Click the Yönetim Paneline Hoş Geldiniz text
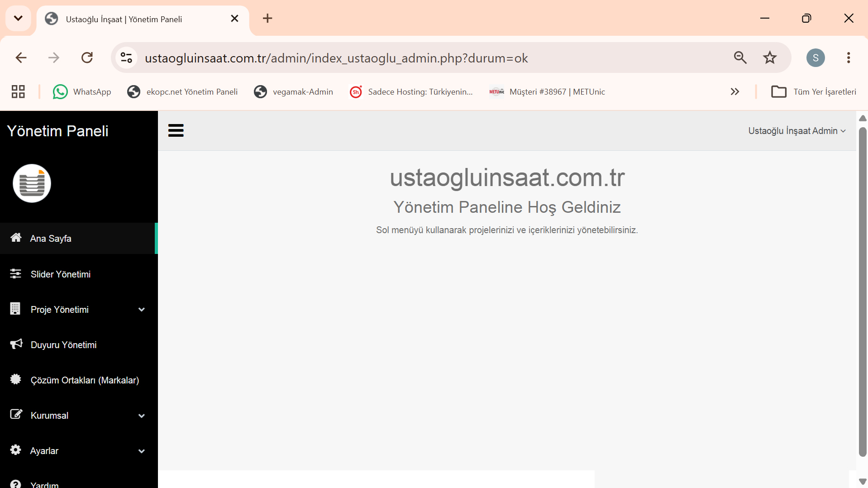Screen dimensions: 868x488 [507, 207]
